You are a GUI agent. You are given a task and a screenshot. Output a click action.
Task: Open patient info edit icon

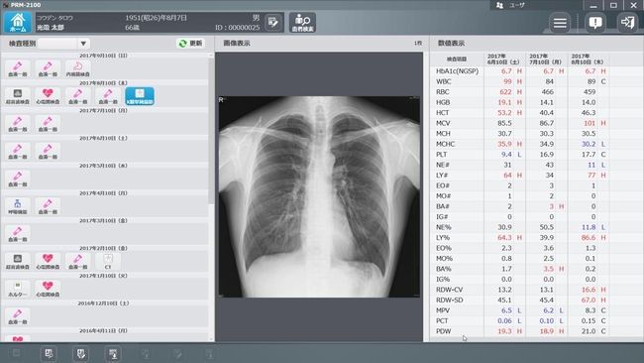pyautogui.click(x=273, y=22)
